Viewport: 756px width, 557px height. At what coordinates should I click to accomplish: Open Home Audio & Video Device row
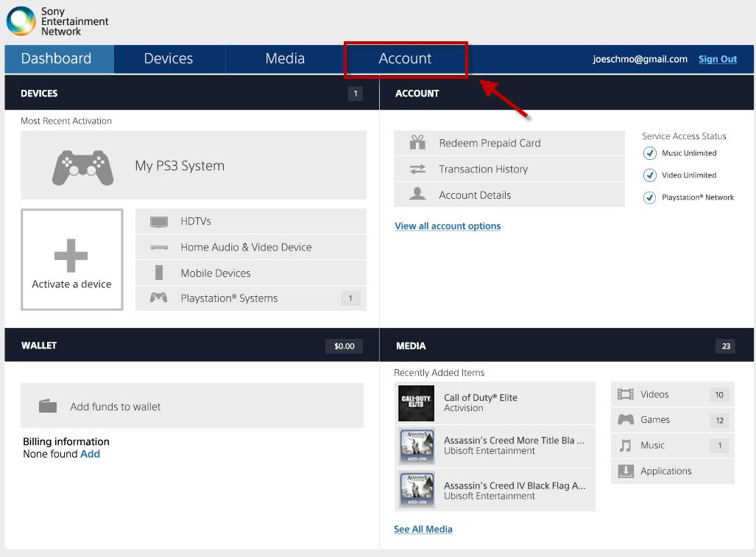click(x=251, y=247)
